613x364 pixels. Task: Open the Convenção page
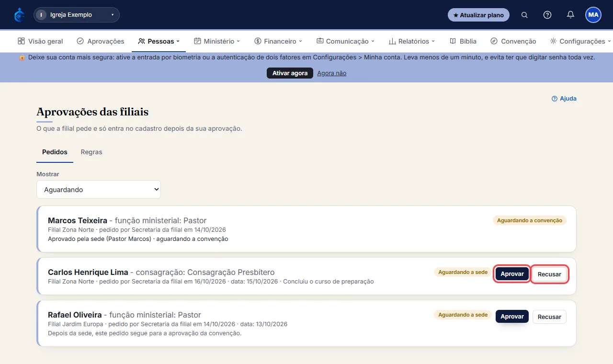(513, 41)
